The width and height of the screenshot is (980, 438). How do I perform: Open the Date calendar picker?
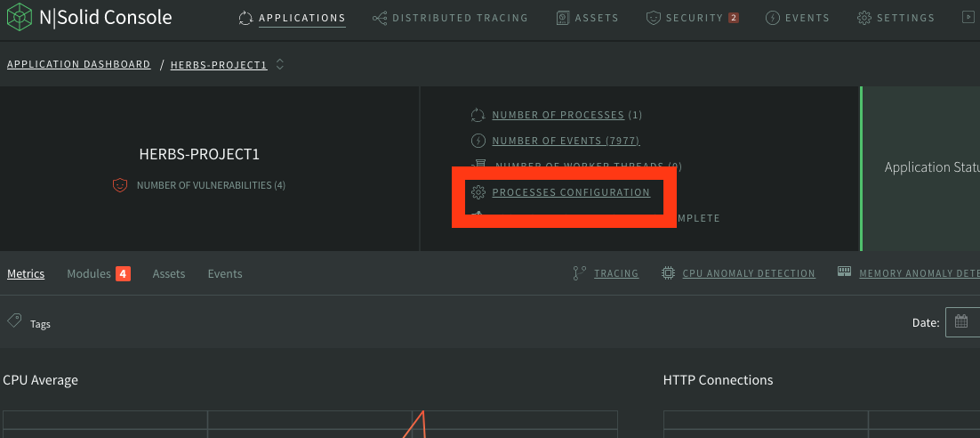[961, 322]
